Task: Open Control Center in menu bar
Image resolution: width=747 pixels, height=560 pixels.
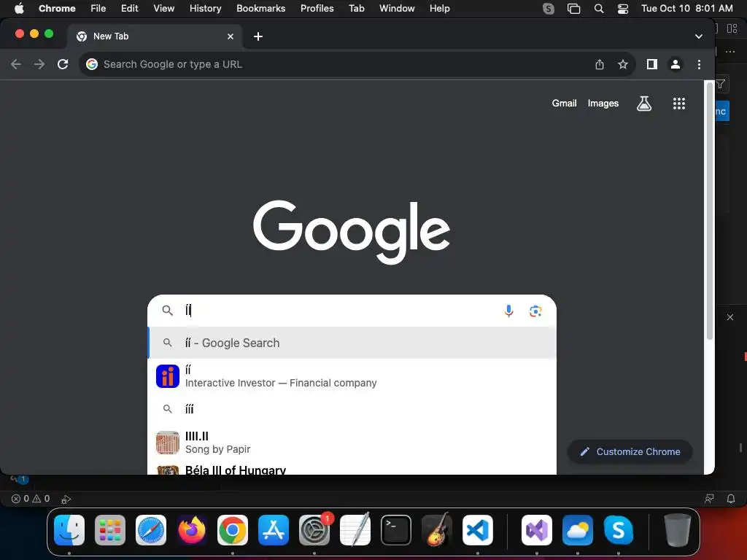Action: (623, 9)
